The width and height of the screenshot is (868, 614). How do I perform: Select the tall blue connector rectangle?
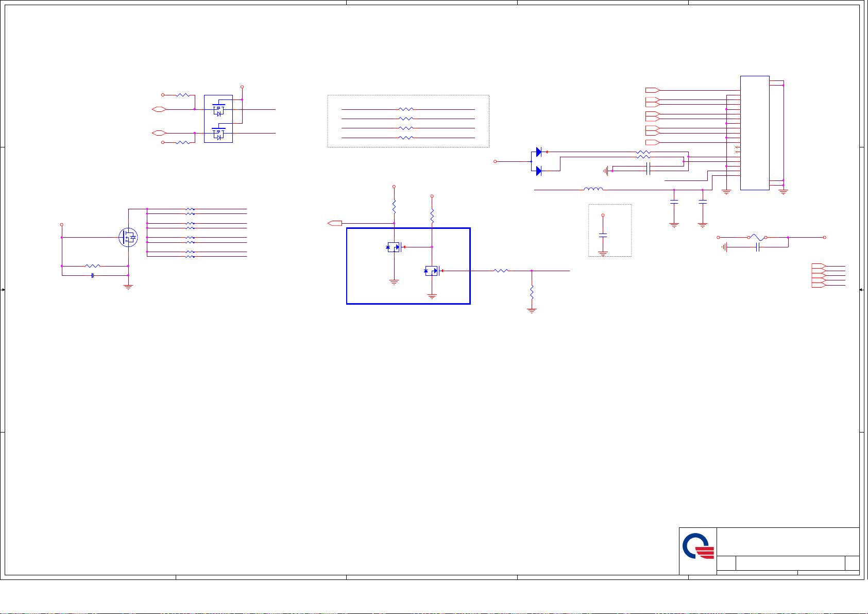pos(755,133)
